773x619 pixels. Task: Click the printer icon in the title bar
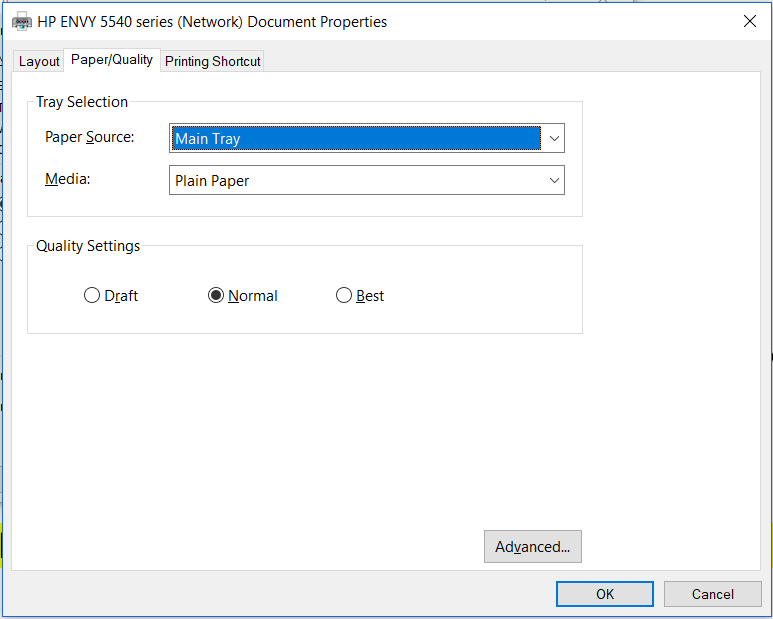point(21,21)
